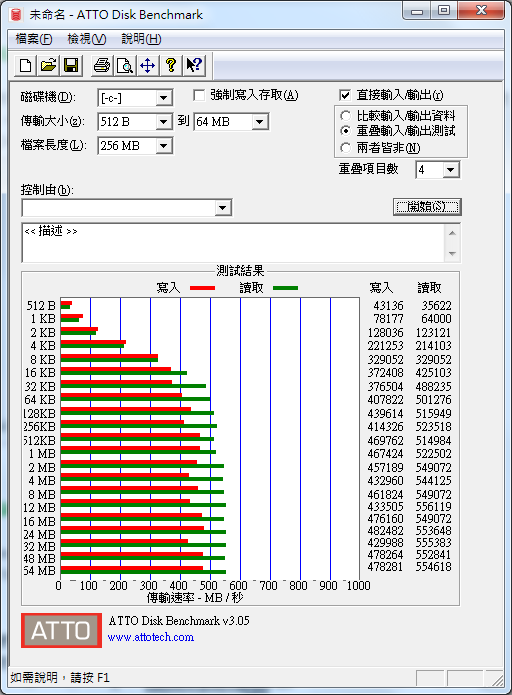Click read value 556119

click(434, 507)
